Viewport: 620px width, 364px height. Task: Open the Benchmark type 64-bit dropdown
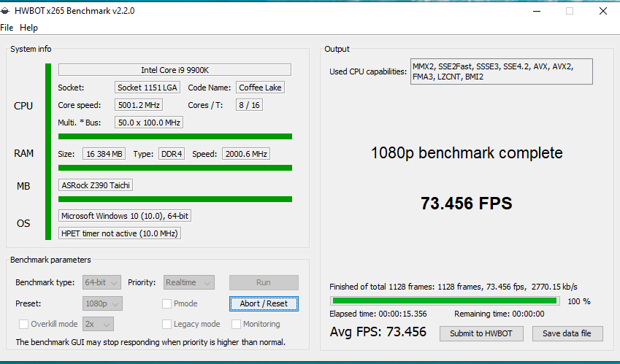102,282
